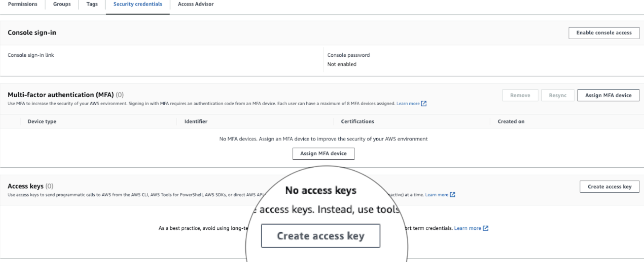Click external link icon after MFA Learn more

click(x=424, y=103)
